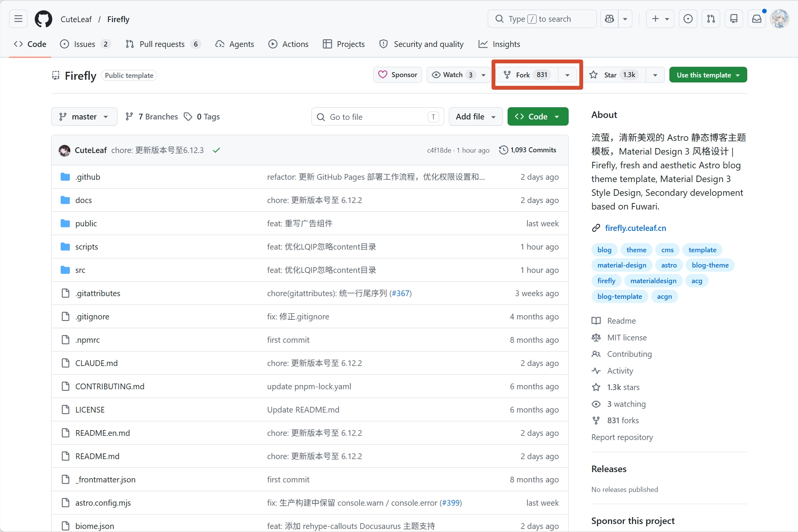
Task: Click the commit history clock icon
Action: 503,150
